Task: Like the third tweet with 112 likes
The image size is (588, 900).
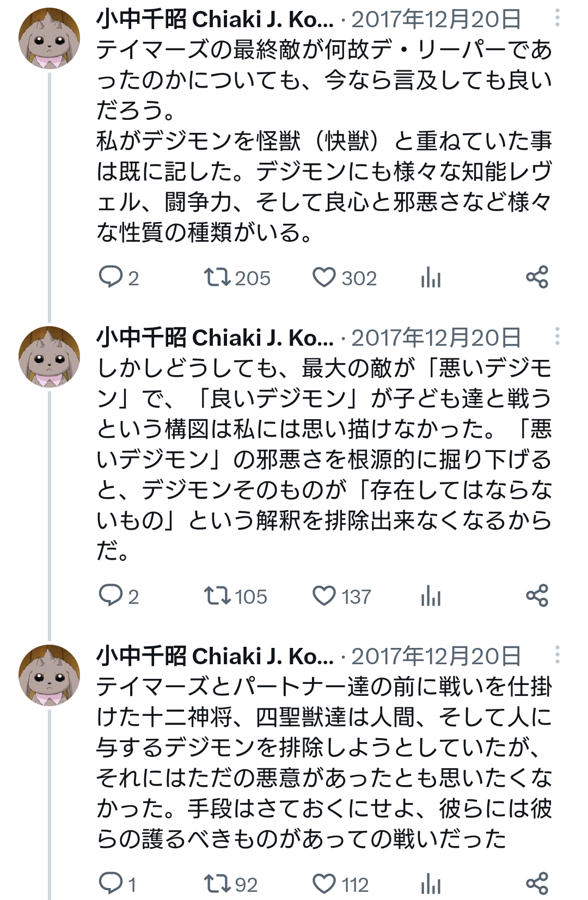Action: [x=324, y=883]
